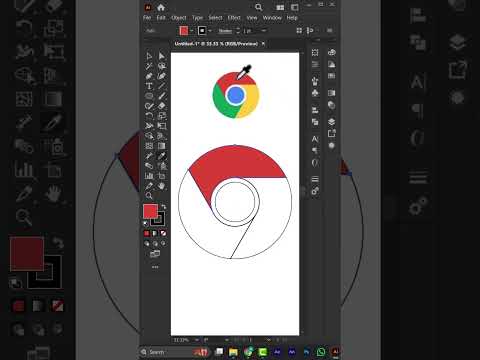
Task: Open the Type menu
Action: click(x=197, y=18)
